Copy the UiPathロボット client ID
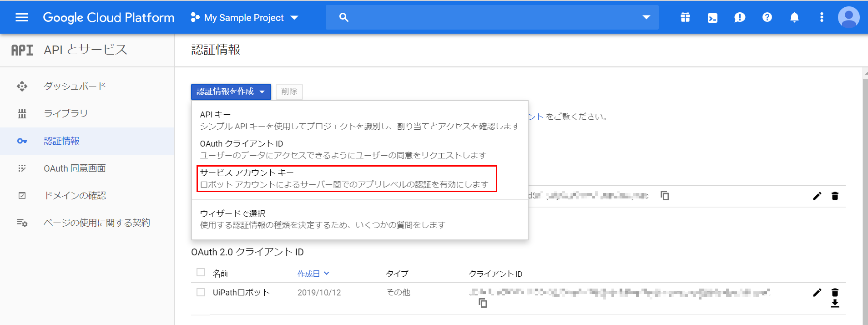The image size is (868, 325). point(483,303)
